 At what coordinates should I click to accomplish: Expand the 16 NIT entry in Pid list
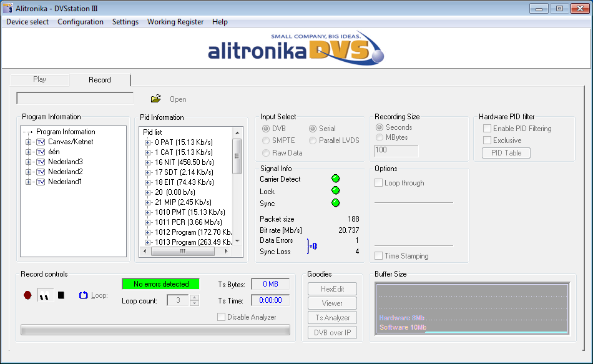click(x=147, y=162)
